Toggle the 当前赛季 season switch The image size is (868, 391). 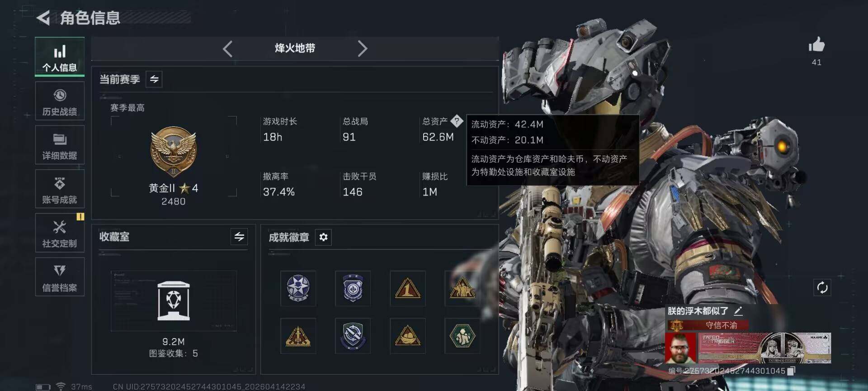(x=154, y=79)
